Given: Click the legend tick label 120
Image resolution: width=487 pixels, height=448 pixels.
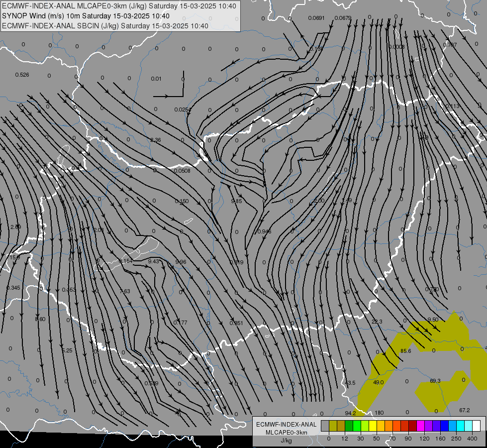Looking at the screenshot, I should point(424,439).
